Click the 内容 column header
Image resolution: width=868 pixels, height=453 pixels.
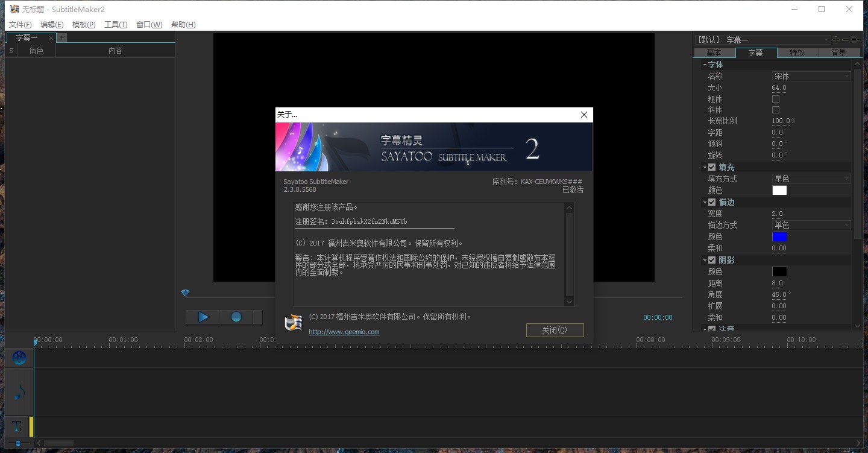click(x=115, y=51)
